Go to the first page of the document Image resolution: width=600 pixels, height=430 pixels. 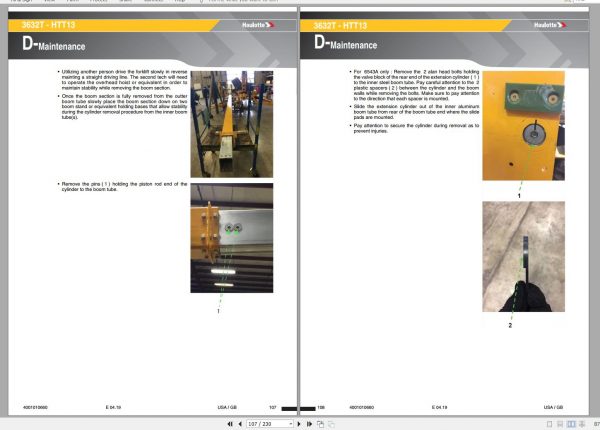230,424
